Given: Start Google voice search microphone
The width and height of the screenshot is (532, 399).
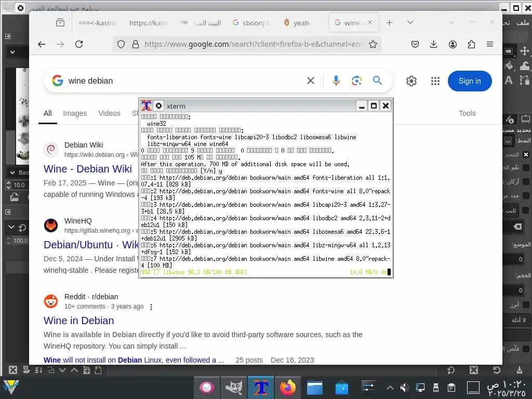Looking at the screenshot, I should click(x=336, y=81).
